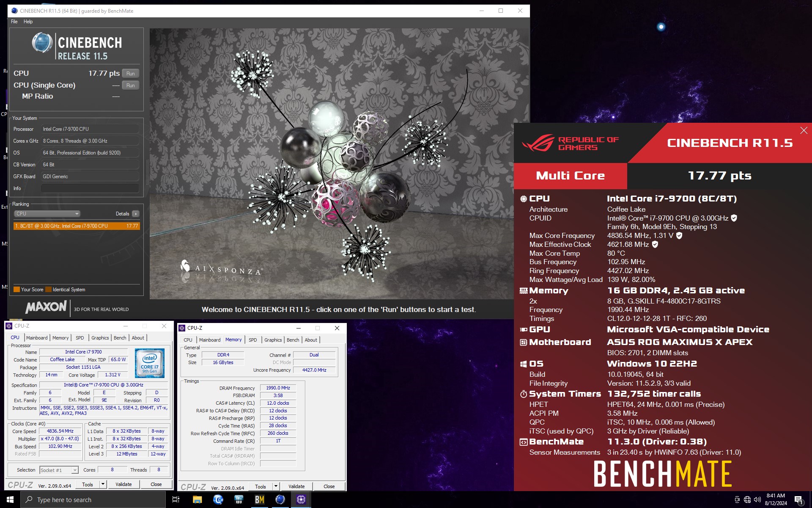Open SPD tab in left CPU-Z window
Image resolution: width=812 pixels, height=508 pixels.
point(80,338)
